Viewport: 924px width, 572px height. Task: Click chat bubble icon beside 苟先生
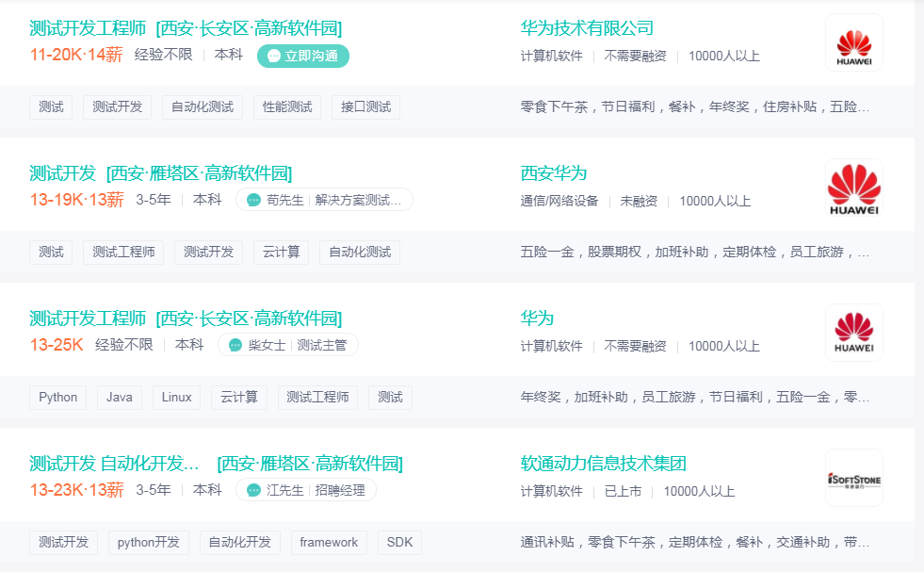[x=253, y=201]
